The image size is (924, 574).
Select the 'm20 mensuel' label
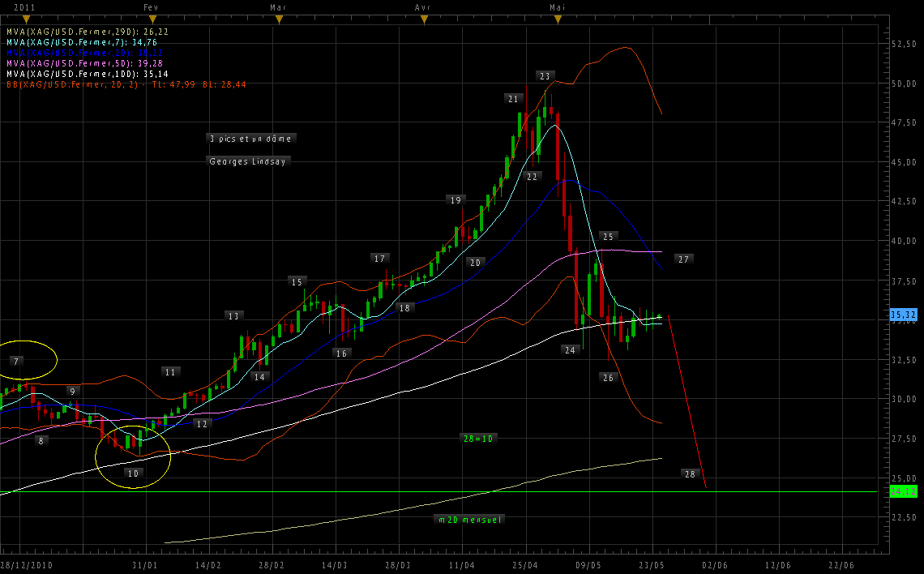469,519
